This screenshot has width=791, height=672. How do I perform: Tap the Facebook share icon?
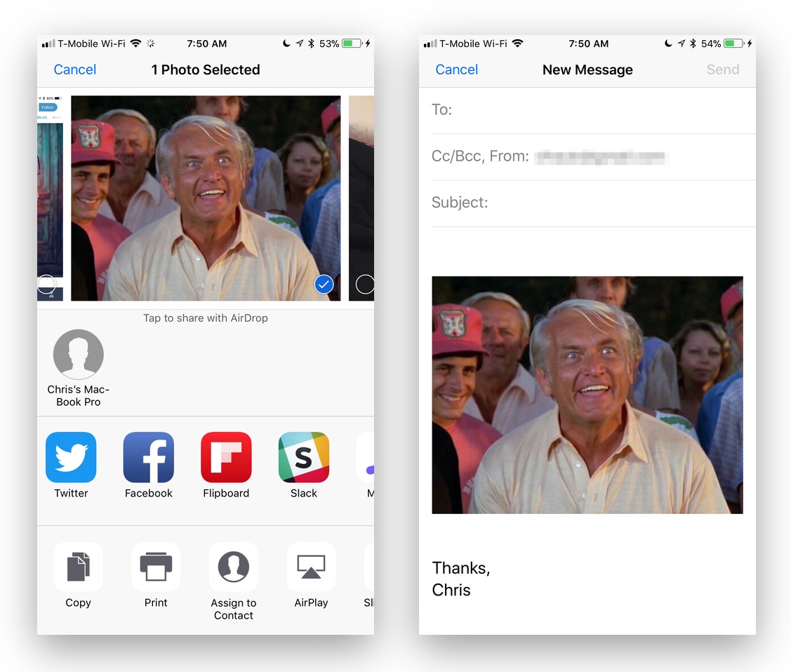148,458
